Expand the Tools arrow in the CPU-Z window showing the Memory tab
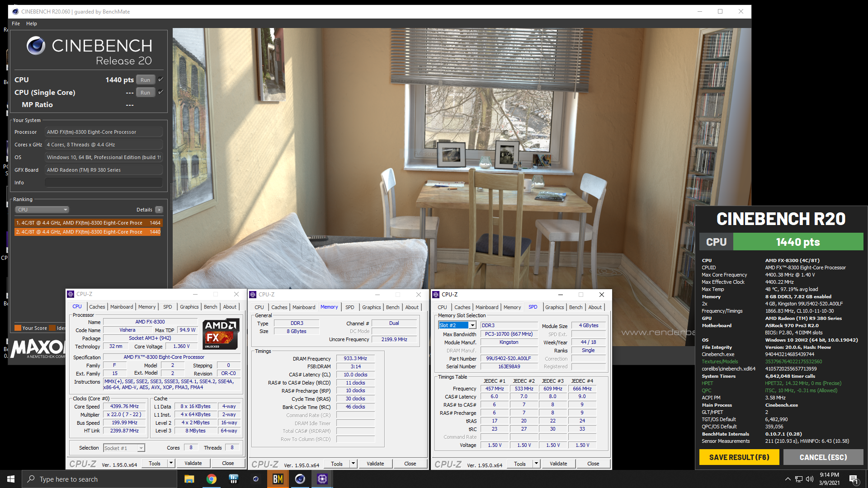 [353, 464]
